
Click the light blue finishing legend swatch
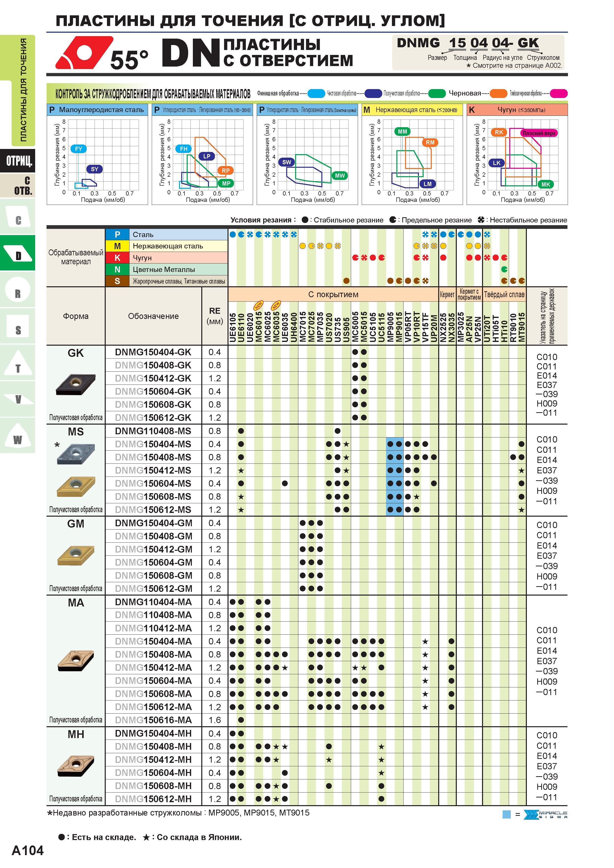click(x=316, y=93)
